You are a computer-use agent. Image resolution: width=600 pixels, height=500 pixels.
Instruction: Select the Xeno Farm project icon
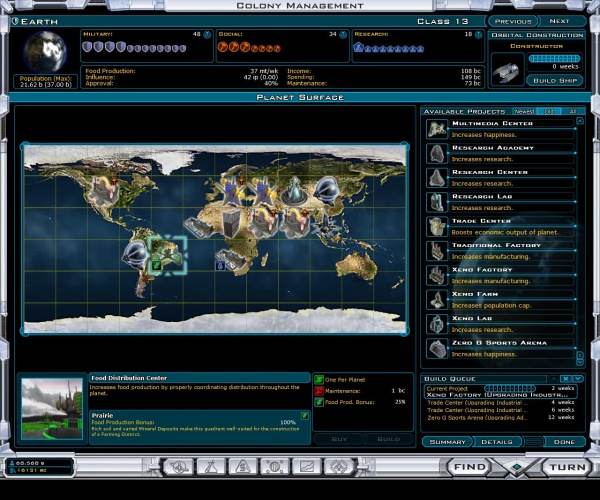tap(437, 300)
